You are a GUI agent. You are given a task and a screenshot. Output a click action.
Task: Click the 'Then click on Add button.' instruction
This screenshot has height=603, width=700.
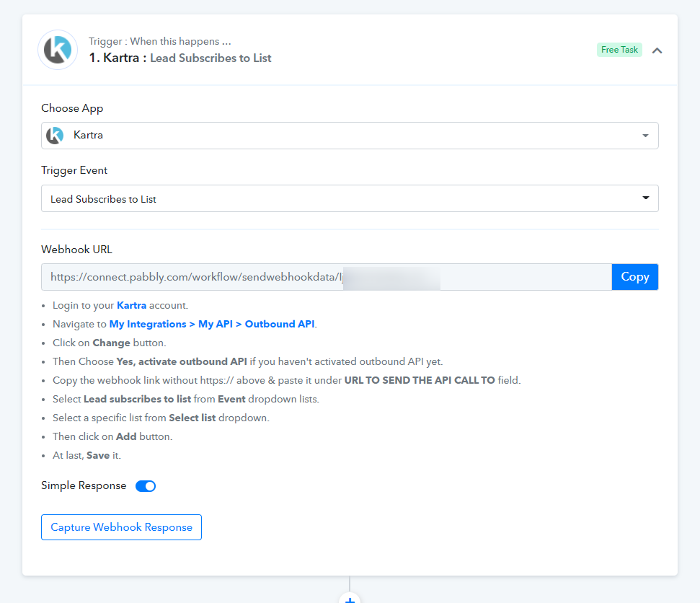(112, 437)
